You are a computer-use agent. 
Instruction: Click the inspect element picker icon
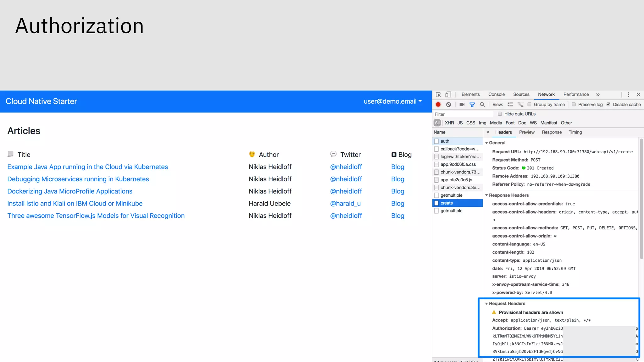[x=438, y=95]
